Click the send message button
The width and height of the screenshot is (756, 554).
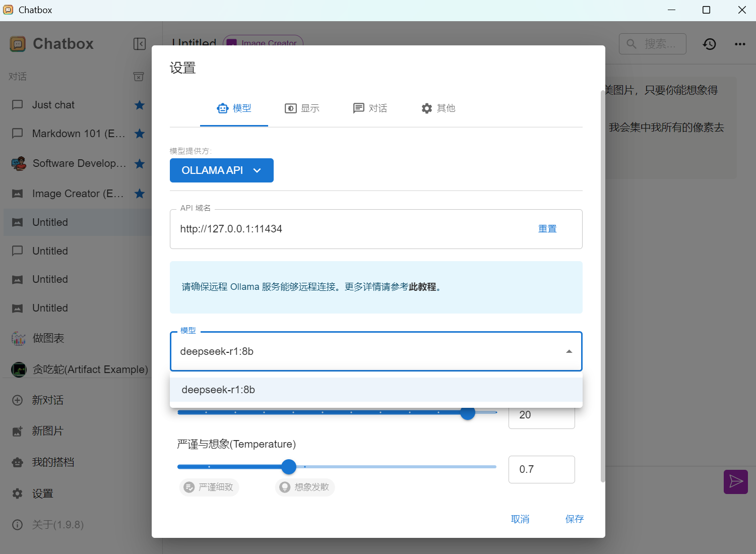tap(735, 482)
